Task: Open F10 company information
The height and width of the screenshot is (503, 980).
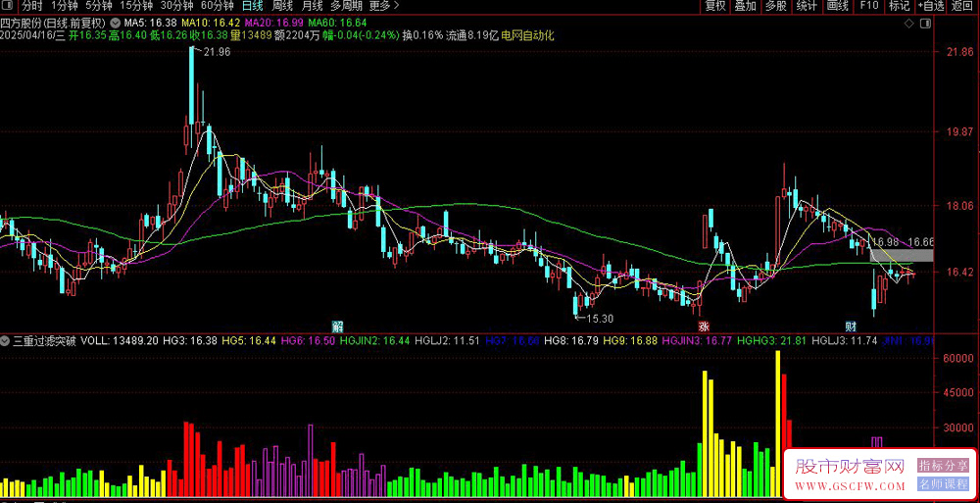Action: 868,6
